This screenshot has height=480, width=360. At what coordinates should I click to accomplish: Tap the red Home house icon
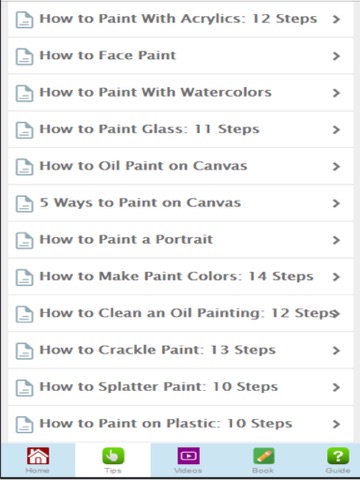point(38,456)
